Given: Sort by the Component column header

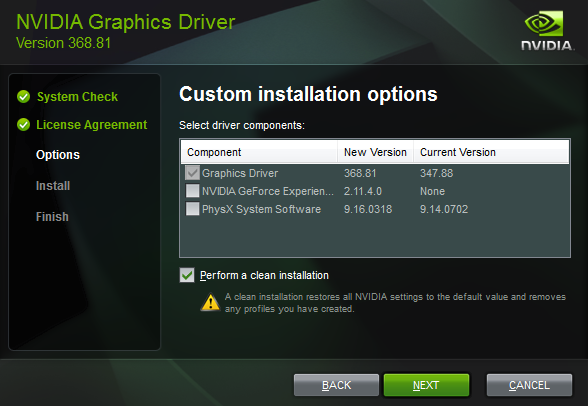Looking at the screenshot, I should [x=259, y=152].
